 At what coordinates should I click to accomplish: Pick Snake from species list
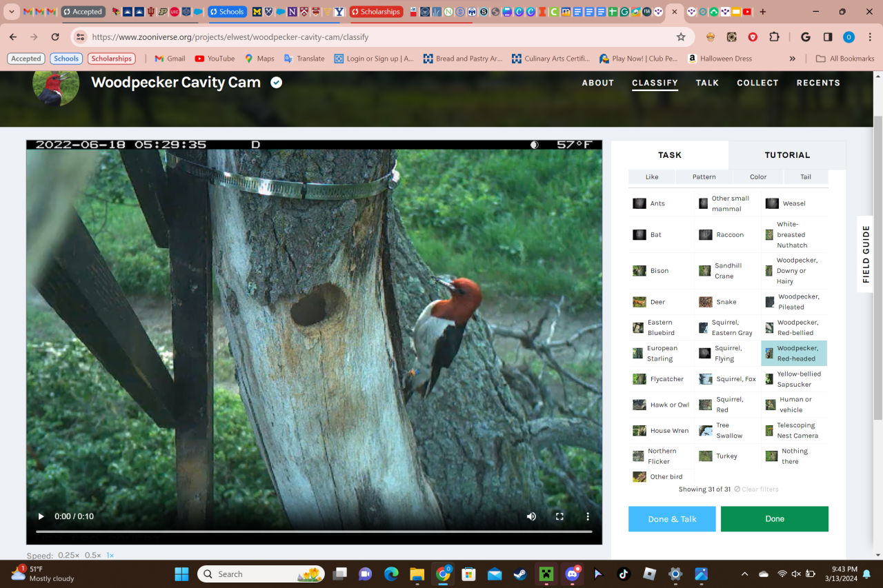(x=728, y=302)
